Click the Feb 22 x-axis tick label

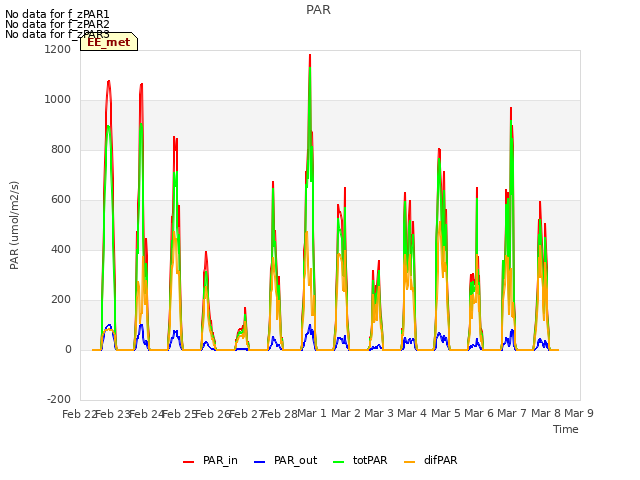[x=79, y=414]
